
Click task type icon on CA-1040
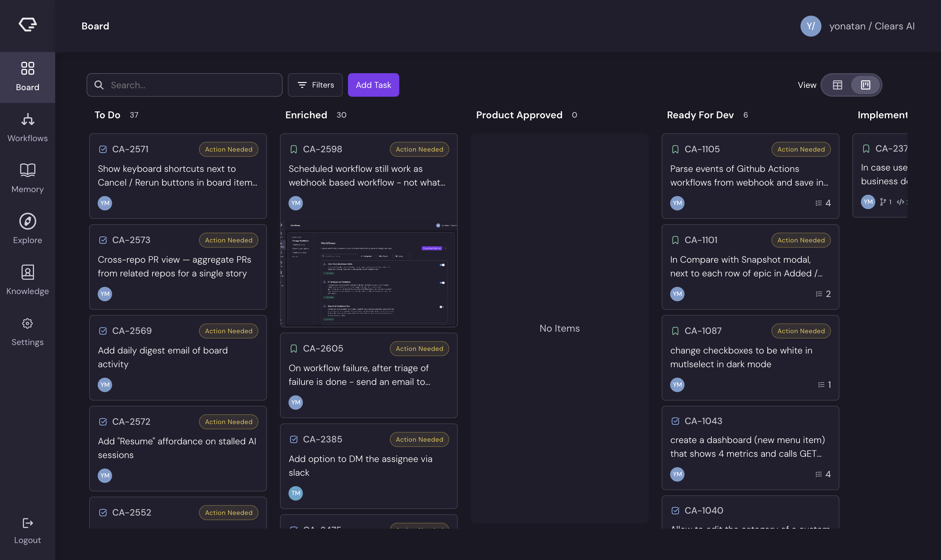pyautogui.click(x=675, y=511)
